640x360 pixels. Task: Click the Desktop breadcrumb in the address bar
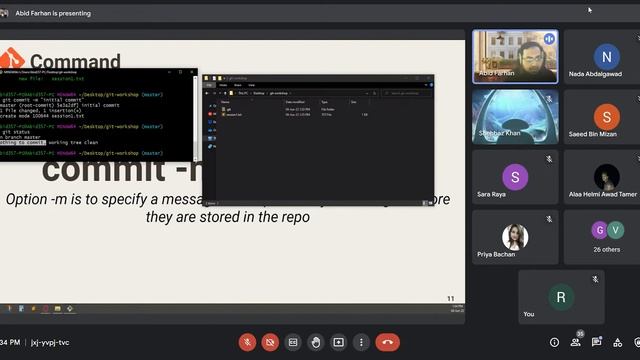click(x=259, y=93)
